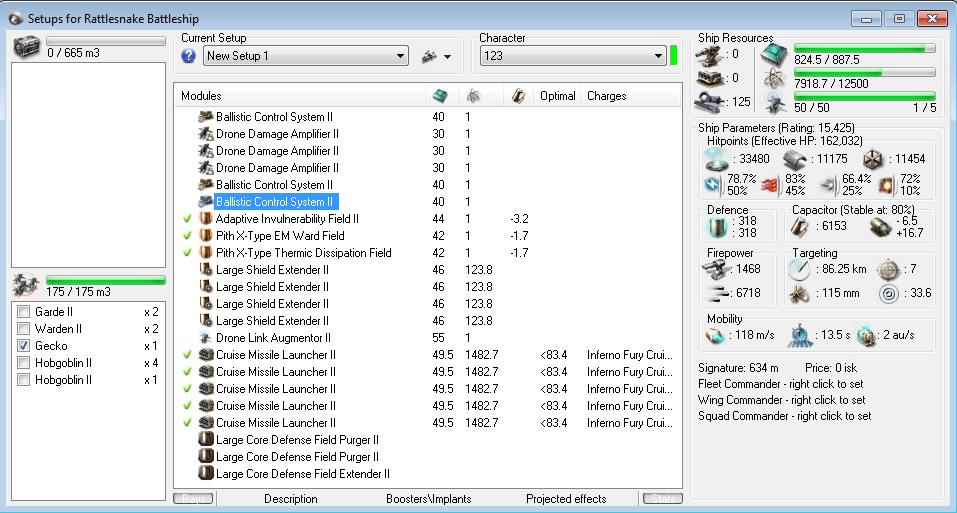Open the ship fitting icon menu
957x513 pixels.
(x=430, y=57)
